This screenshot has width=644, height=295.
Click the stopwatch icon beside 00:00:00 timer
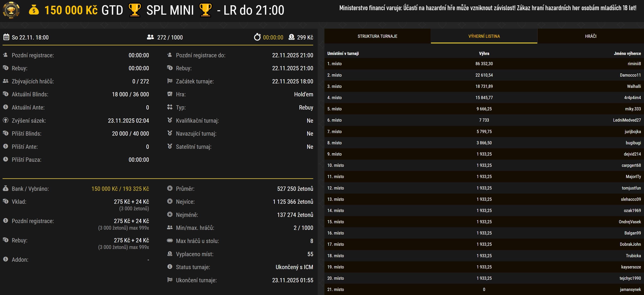click(257, 37)
